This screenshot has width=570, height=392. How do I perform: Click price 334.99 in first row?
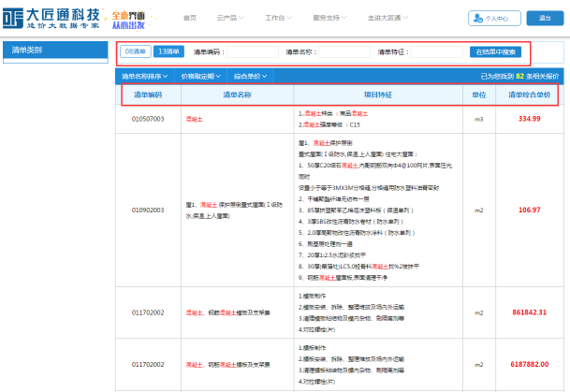pyautogui.click(x=529, y=119)
